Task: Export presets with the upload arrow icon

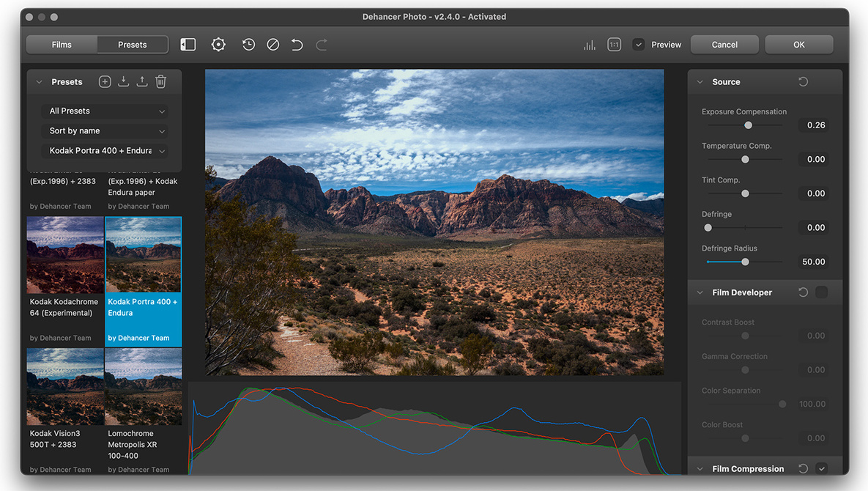Action: (x=142, y=82)
